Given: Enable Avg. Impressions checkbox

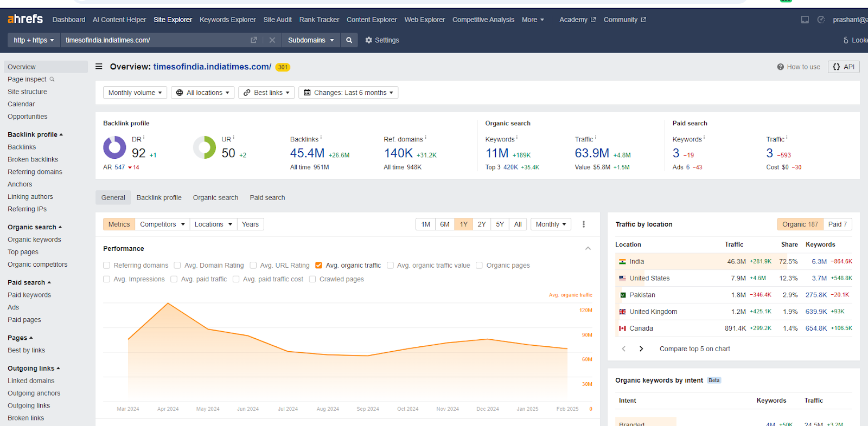Looking at the screenshot, I should click(x=106, y=279).
